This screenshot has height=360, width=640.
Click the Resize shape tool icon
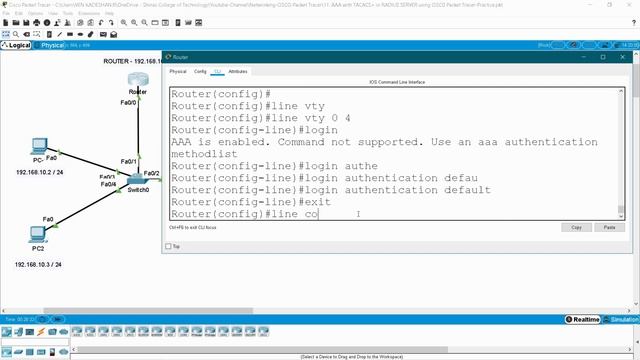37,34
